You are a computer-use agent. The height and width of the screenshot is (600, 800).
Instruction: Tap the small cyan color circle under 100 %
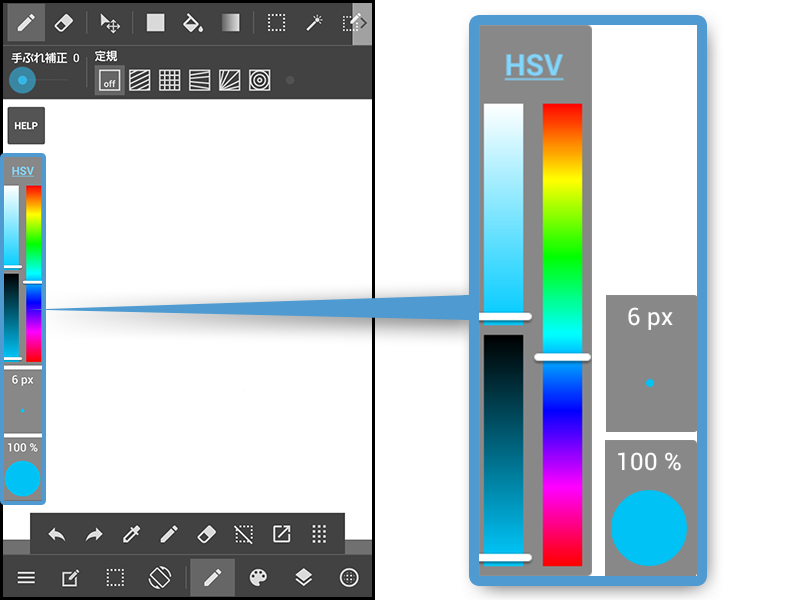(x=22, y=479)
